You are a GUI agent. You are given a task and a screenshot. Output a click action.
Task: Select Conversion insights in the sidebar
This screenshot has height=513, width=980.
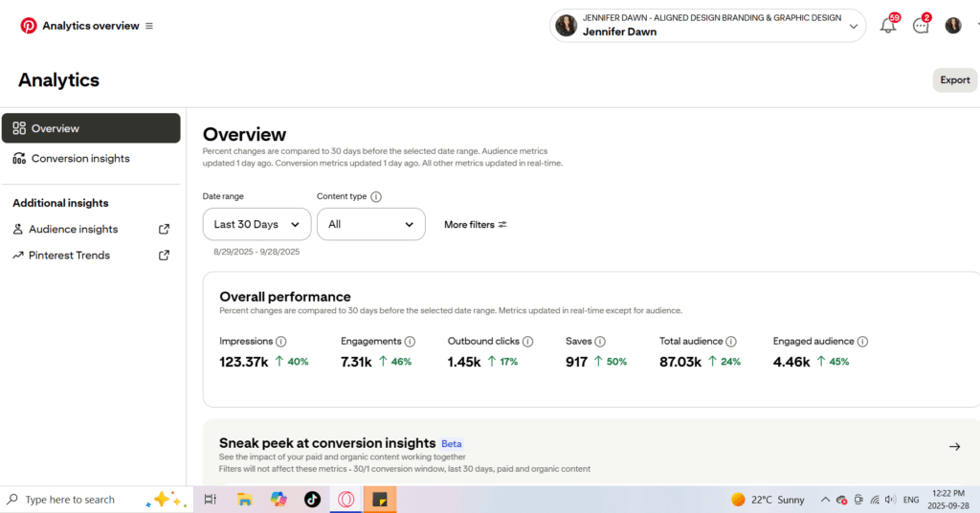pyautogui.click(x=80, y=159)
